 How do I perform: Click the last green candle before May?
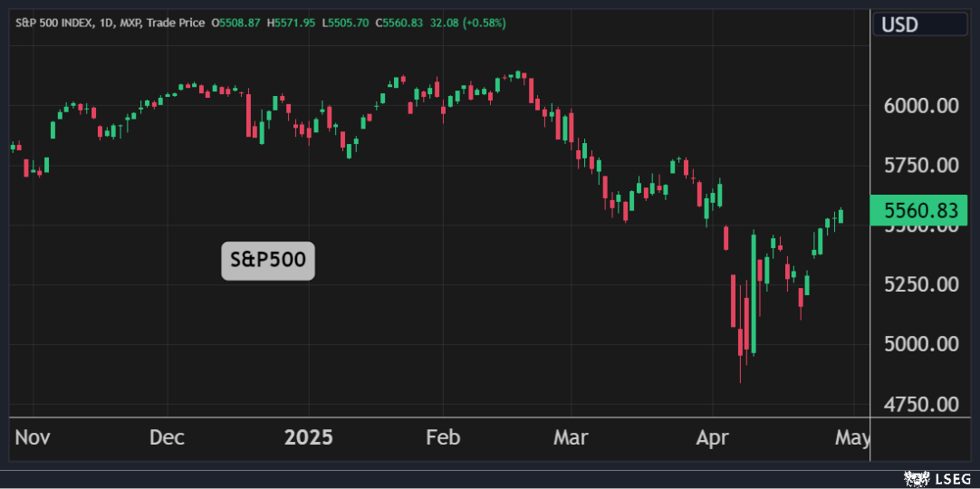(841, 216)
